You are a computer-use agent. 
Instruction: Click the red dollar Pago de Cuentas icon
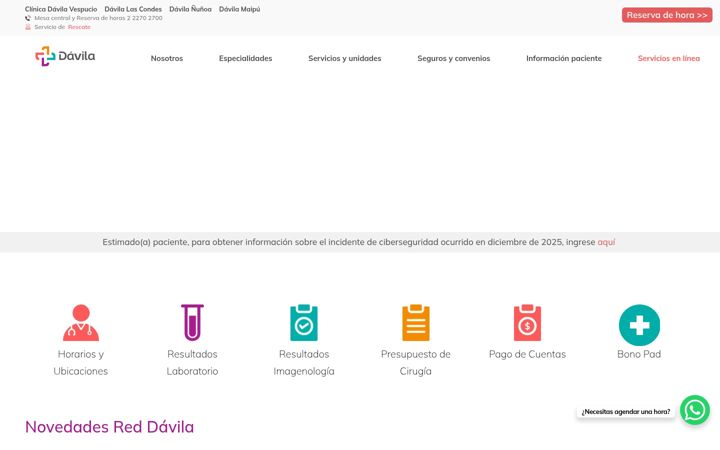(x=527, y=322)
